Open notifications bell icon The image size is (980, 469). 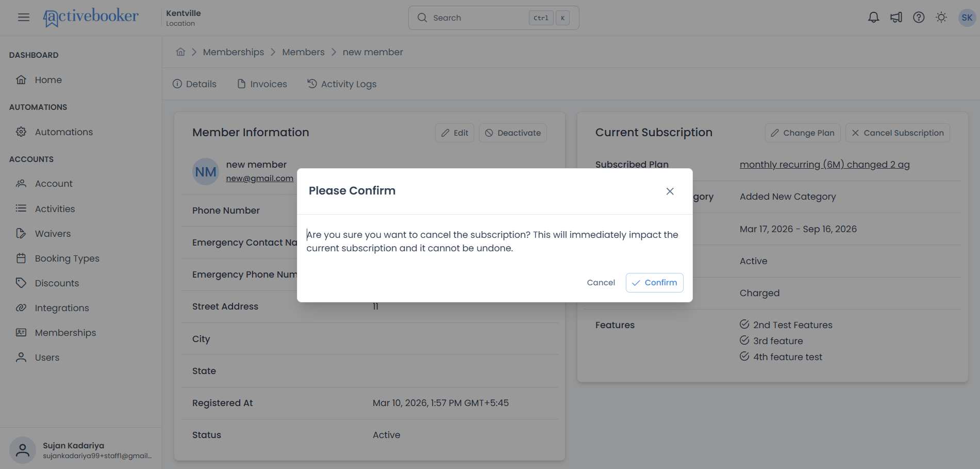pos(873,18)
